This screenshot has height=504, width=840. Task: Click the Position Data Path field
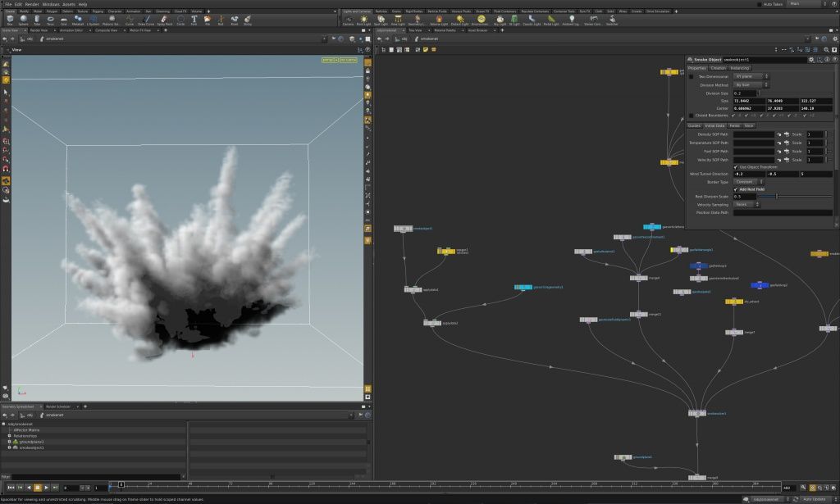(783, 212)
